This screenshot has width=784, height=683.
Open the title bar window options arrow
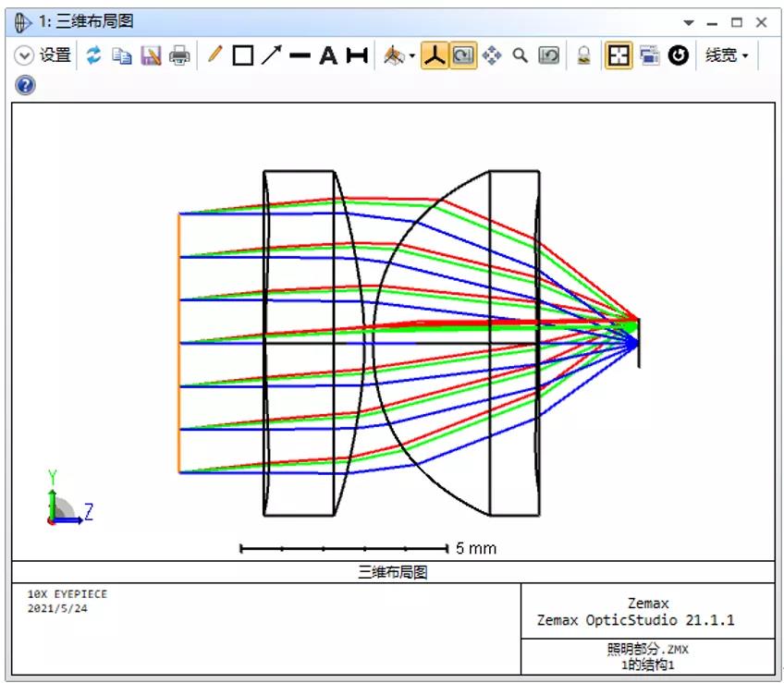(689, 22)
